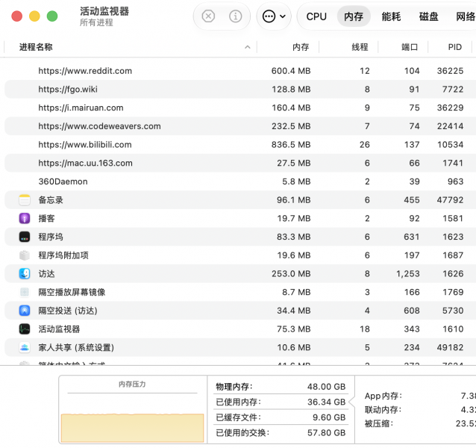Switch to the 能耗 tab
Screen dimensions: 476x448
[391, 16]
